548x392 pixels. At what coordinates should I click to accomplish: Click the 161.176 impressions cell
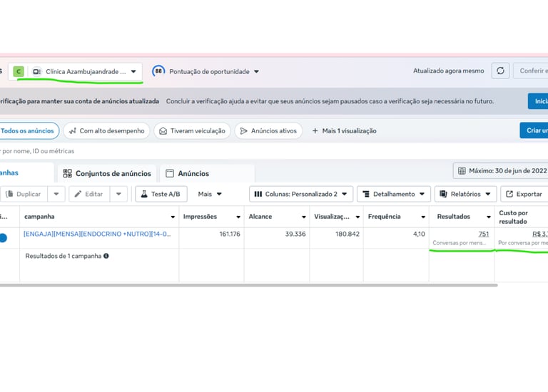(211, 238)
